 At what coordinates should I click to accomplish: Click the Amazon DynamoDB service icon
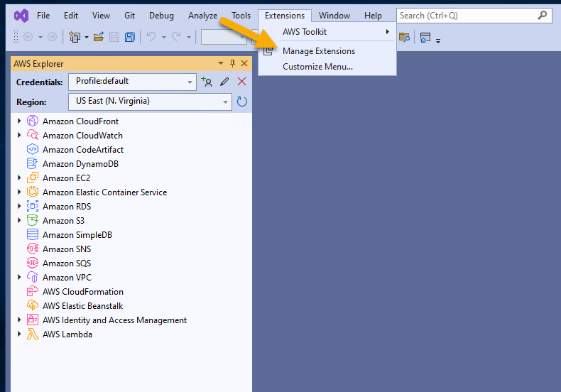point(32,163)
